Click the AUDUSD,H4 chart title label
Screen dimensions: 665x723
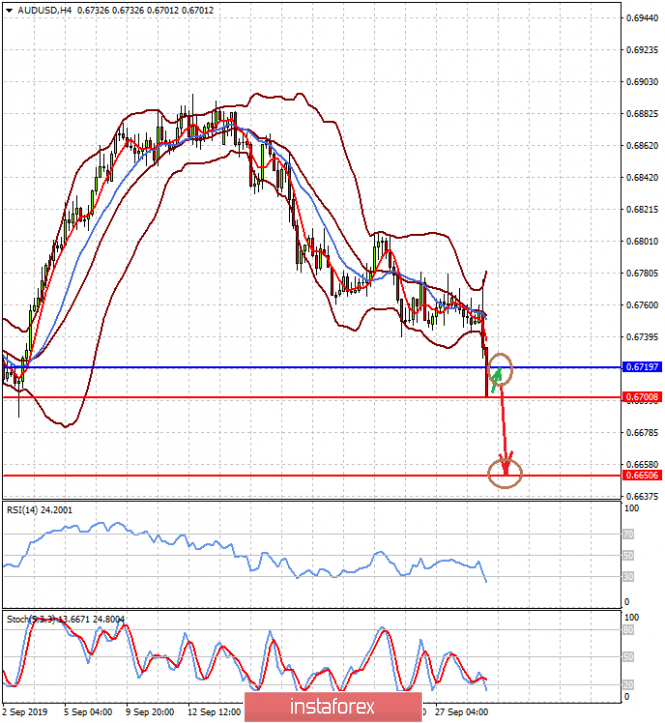38,10
